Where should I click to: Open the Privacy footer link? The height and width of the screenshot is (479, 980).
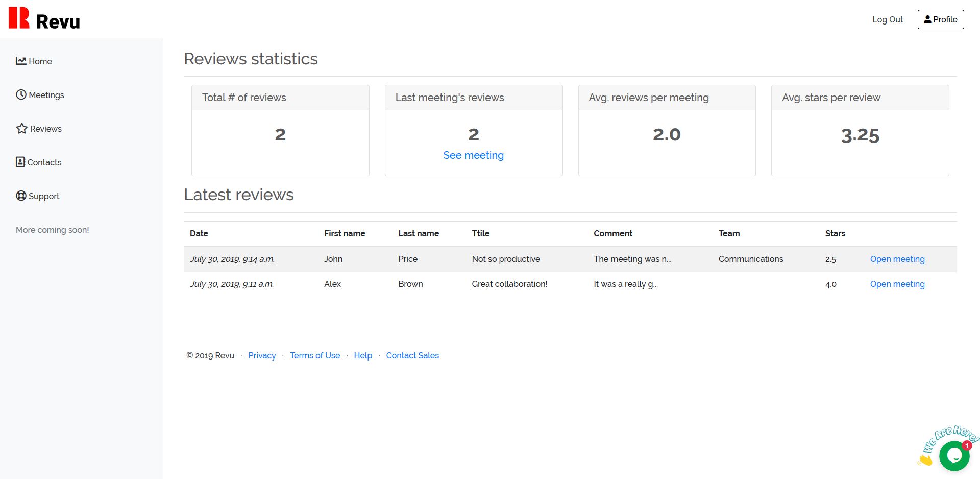pos(262,355)
